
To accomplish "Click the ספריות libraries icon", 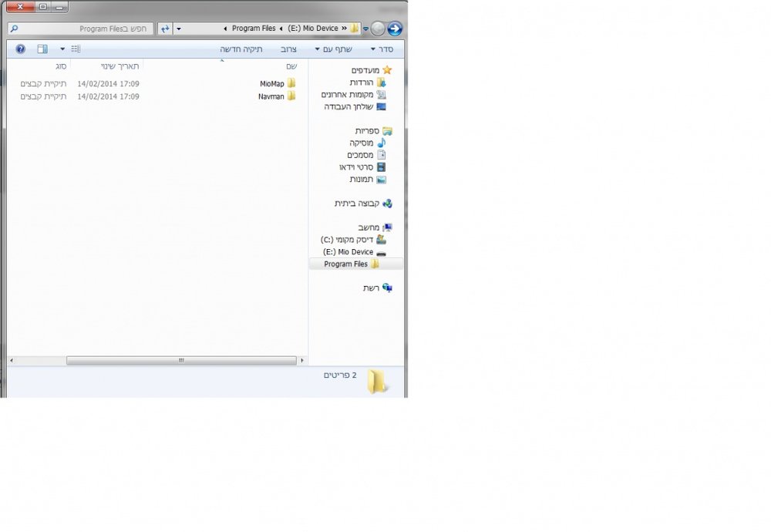I will pos(388,131).
